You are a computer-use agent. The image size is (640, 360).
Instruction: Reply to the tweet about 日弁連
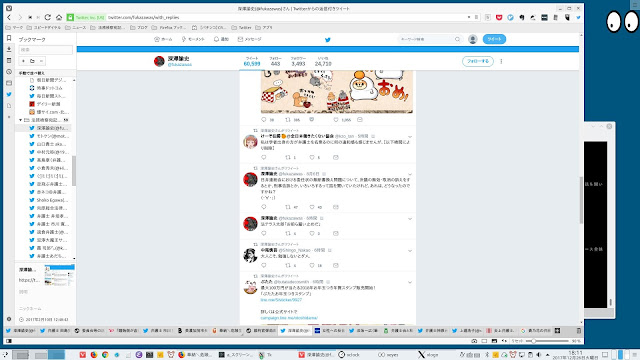(264, 207)
